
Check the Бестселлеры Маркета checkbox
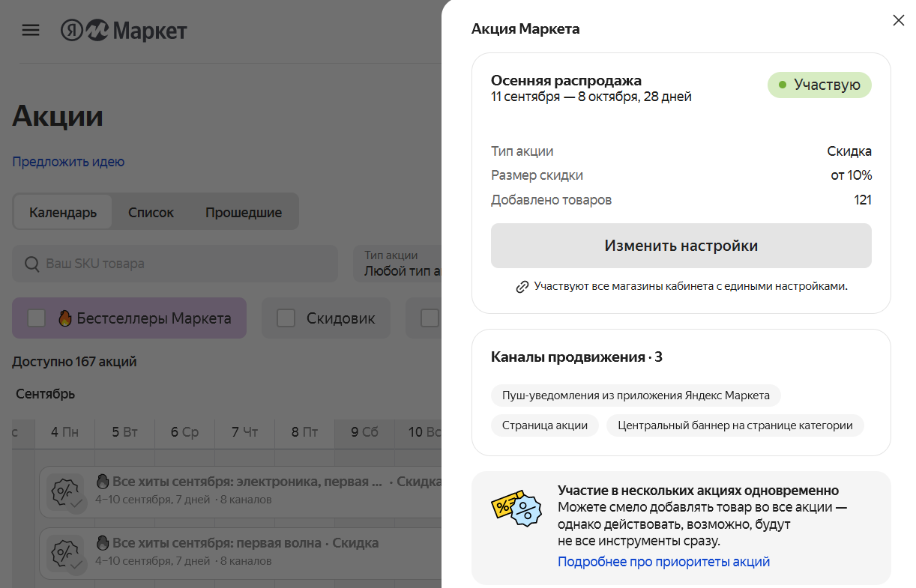click(37, 318)
